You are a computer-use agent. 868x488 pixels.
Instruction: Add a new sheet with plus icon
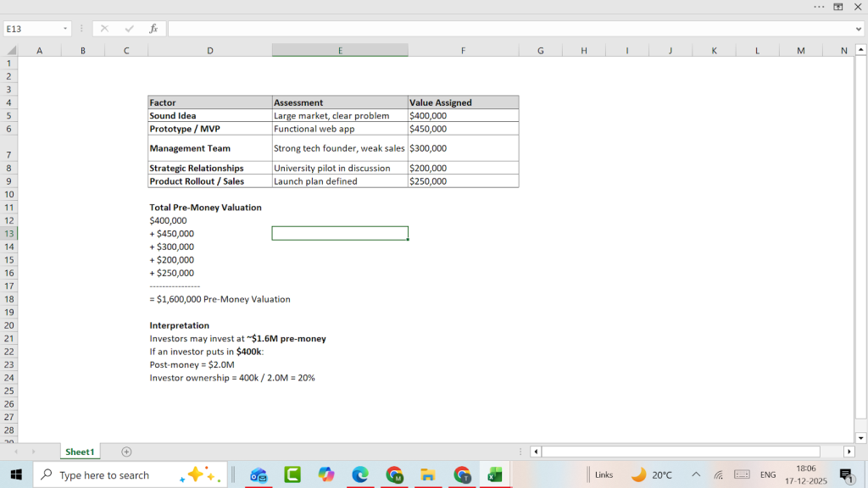(x=126, y=452)
